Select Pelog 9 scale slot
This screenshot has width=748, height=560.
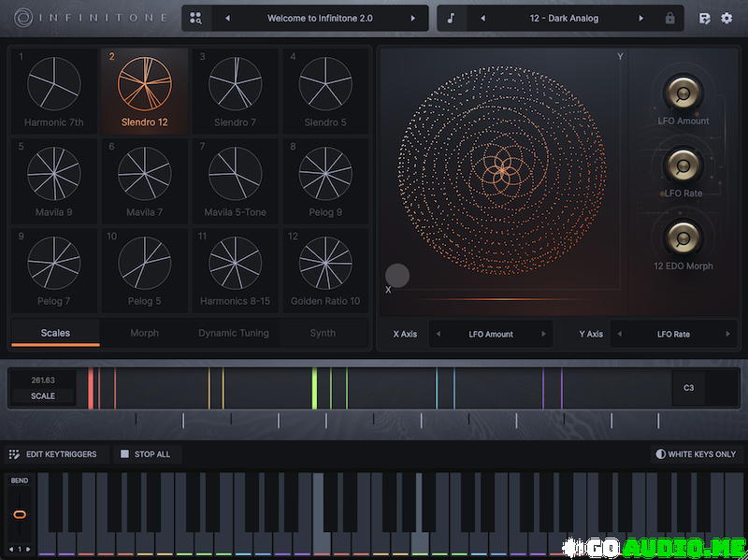(325, 180)
